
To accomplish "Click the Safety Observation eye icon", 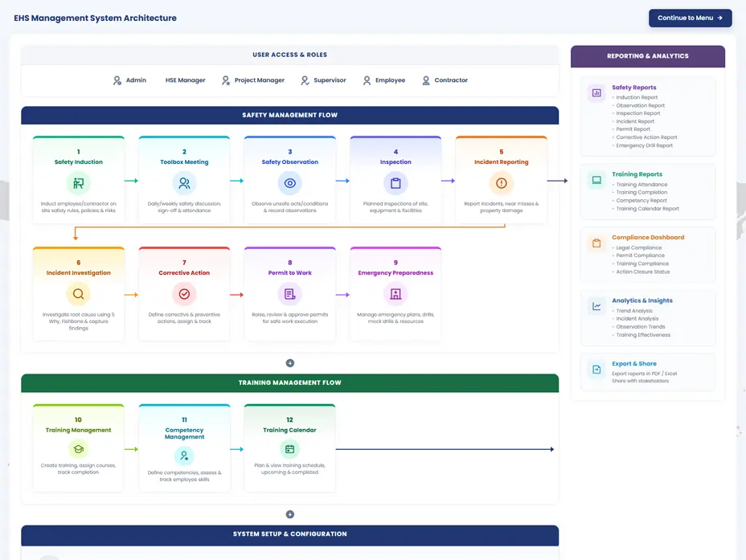I will point(289,183).
